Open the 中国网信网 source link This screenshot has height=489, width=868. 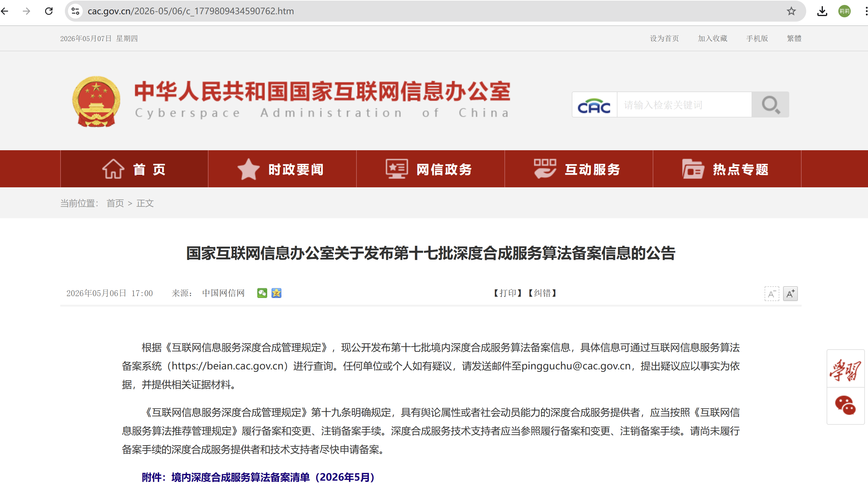pyautogui.click(x=223, y=293)
